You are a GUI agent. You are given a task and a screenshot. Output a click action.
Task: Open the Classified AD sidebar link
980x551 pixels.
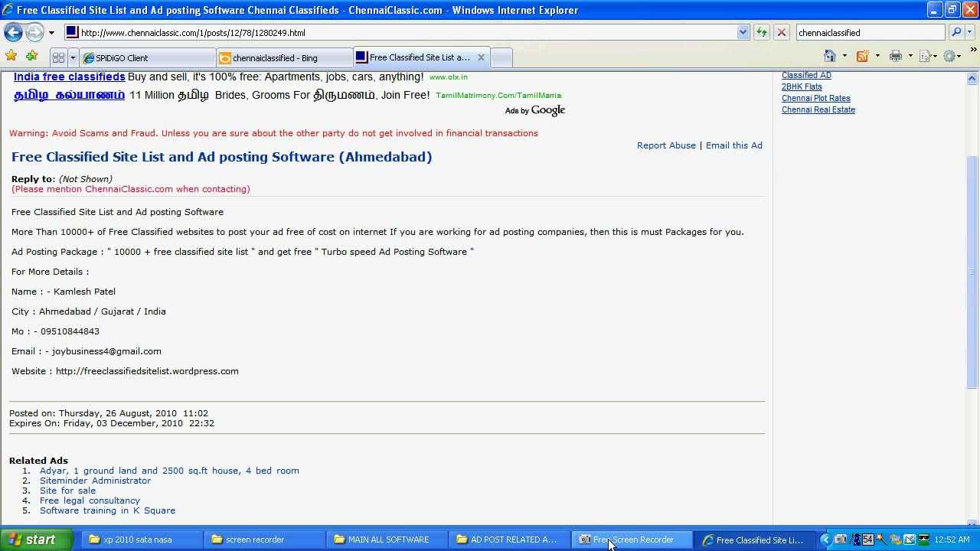(806, 75)
